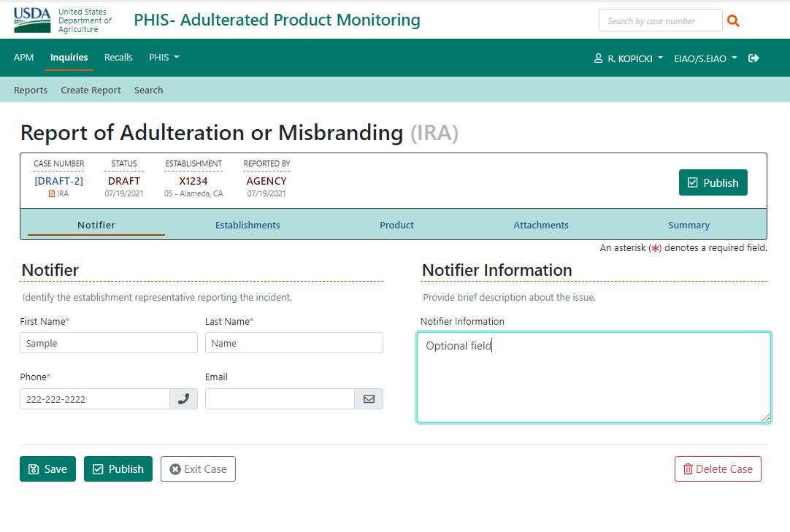The image size is (790, 532).
Task: Open the Attachments tab
Action: [540, 225]
